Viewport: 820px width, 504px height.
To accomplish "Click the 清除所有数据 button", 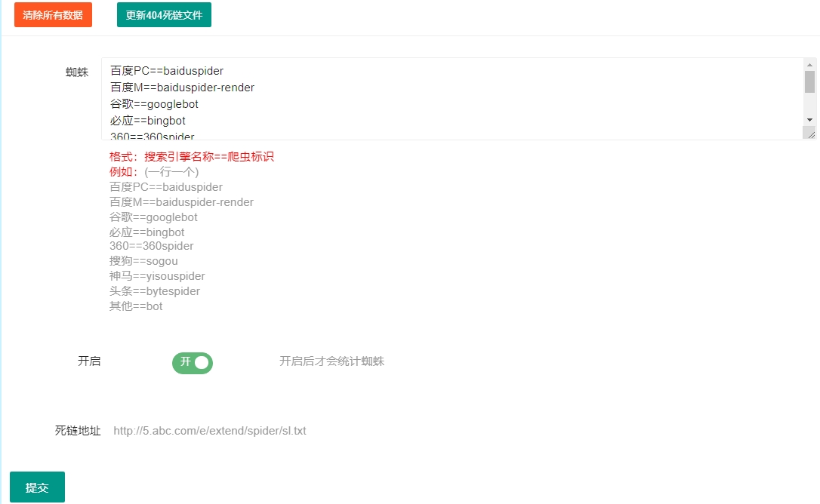I will point(53,15).
